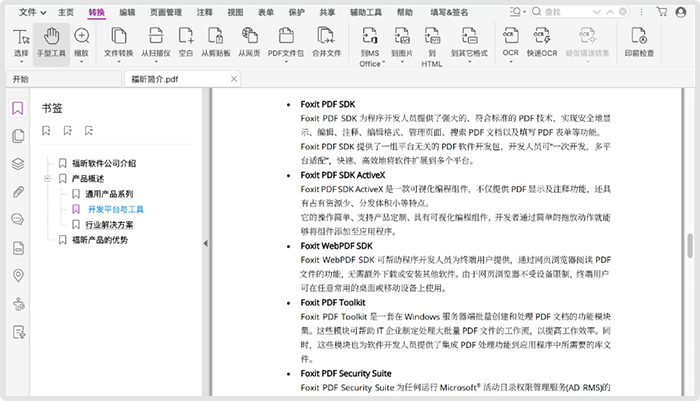Viewport: 700px width, 401px height.
Task: Collapse the bookmark side panel arrow
Action: pyautogui.click(x=205, y=243)
